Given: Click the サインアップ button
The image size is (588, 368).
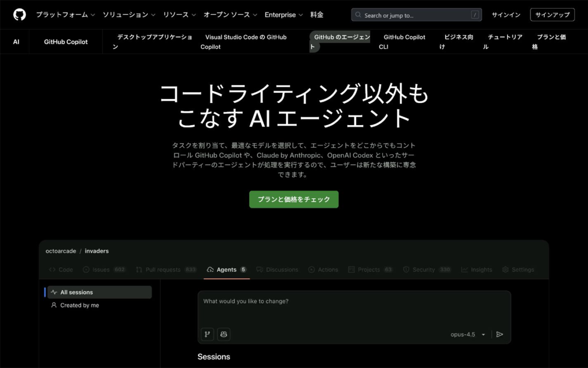Looking at the screenshot, I should [552, 15].
